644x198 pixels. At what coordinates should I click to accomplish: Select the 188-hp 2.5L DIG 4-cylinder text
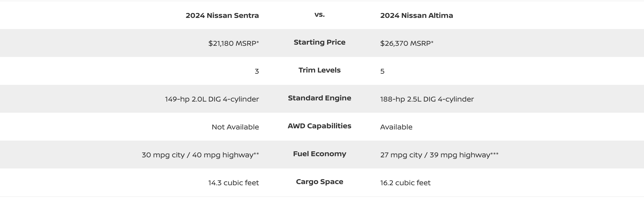pyautogui.click(x=427, y=99)
